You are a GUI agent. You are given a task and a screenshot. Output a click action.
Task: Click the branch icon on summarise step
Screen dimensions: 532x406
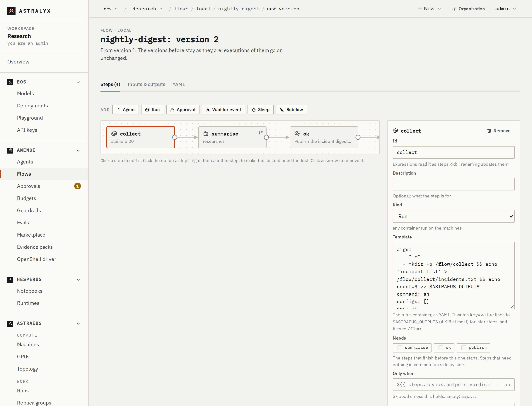(260, 133)
